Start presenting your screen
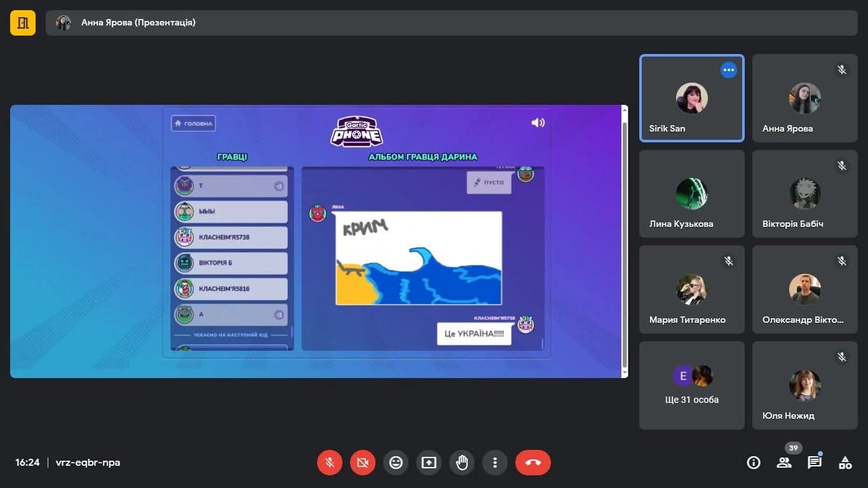 pyautogui.click(x=429, y=463)
